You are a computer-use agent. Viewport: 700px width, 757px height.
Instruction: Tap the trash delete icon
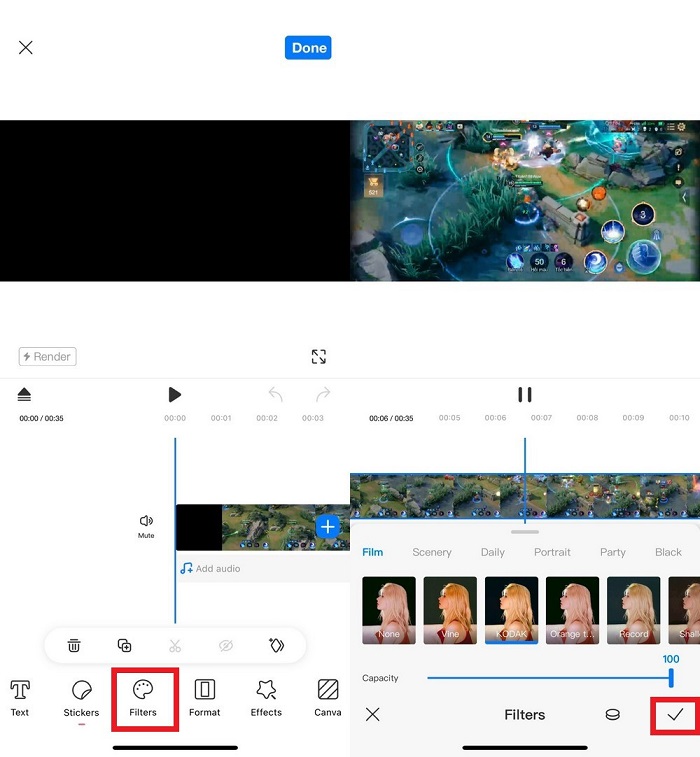click(x=74, y=646)
